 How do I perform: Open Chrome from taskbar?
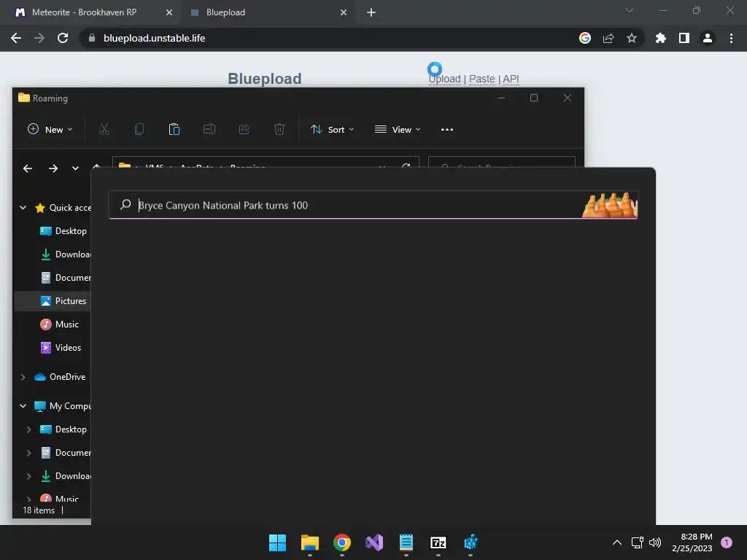[341, 542]
